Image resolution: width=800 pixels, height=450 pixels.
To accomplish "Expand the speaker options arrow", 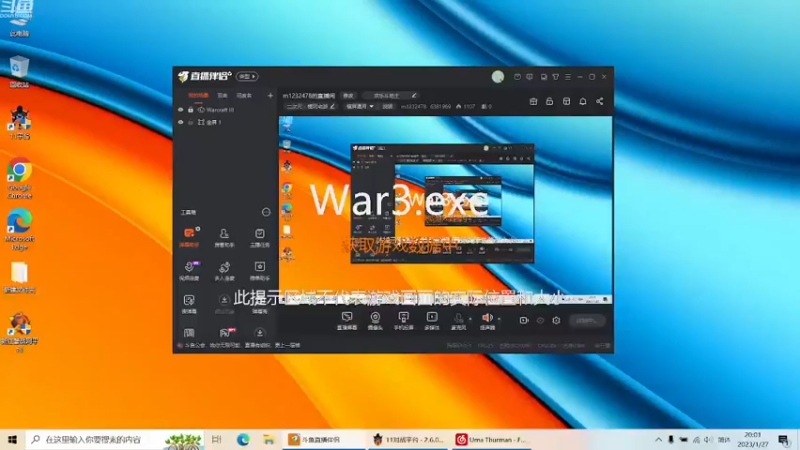I will click(x=499, y=319).
